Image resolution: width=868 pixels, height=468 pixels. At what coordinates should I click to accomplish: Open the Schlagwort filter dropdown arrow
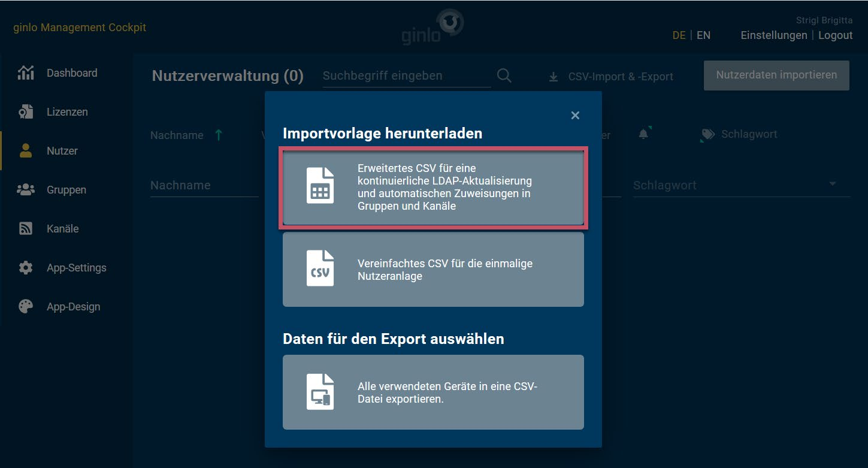point(832,184)
